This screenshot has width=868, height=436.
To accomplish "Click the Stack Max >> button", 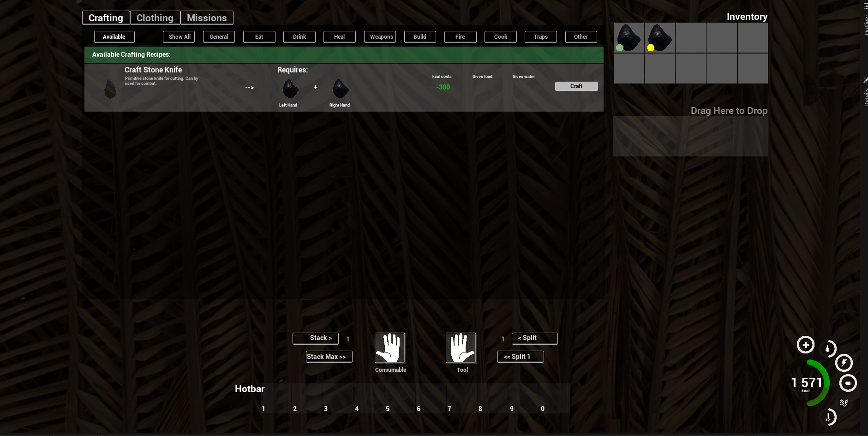I will (329, 357).
